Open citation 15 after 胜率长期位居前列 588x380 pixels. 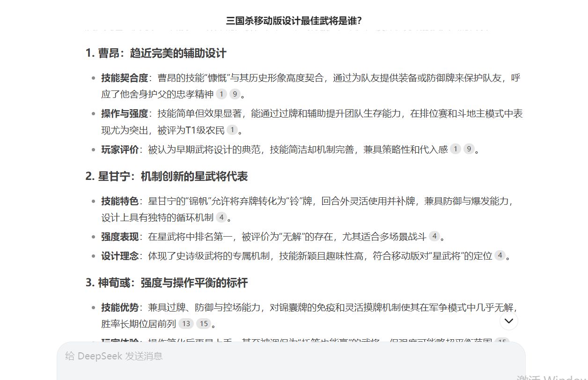pyautogui.click(x=203, y=323)
